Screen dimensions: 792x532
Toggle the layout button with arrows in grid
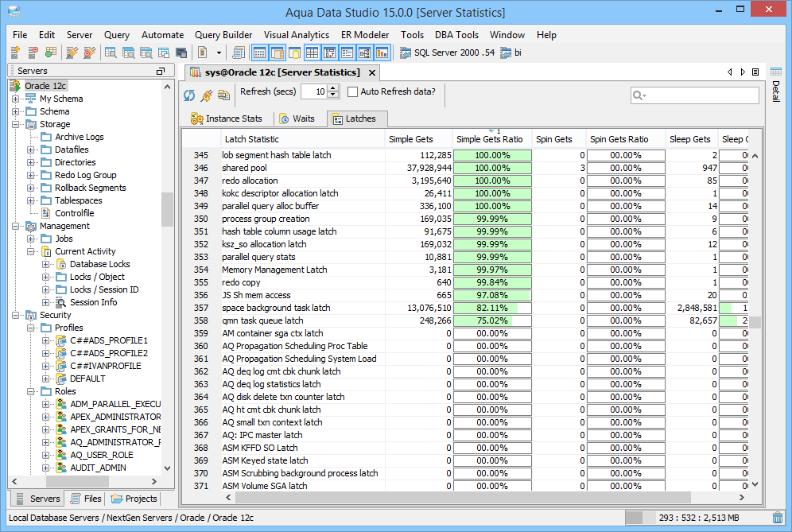[x=330, y=52]
